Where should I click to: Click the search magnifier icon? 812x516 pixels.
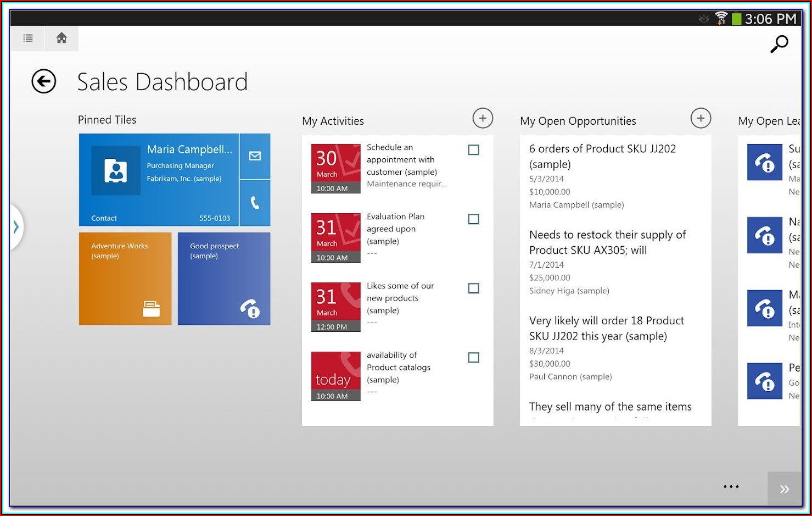coord(779,44)
